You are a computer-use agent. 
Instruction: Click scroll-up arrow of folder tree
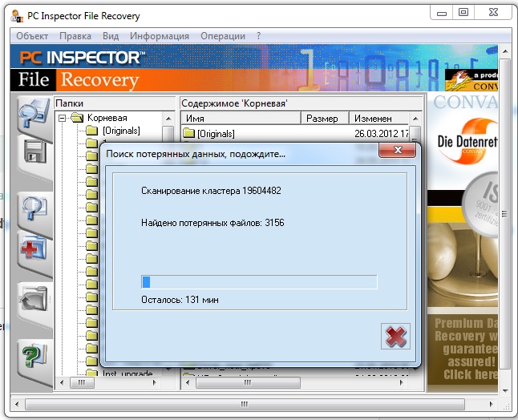(168, 118)
